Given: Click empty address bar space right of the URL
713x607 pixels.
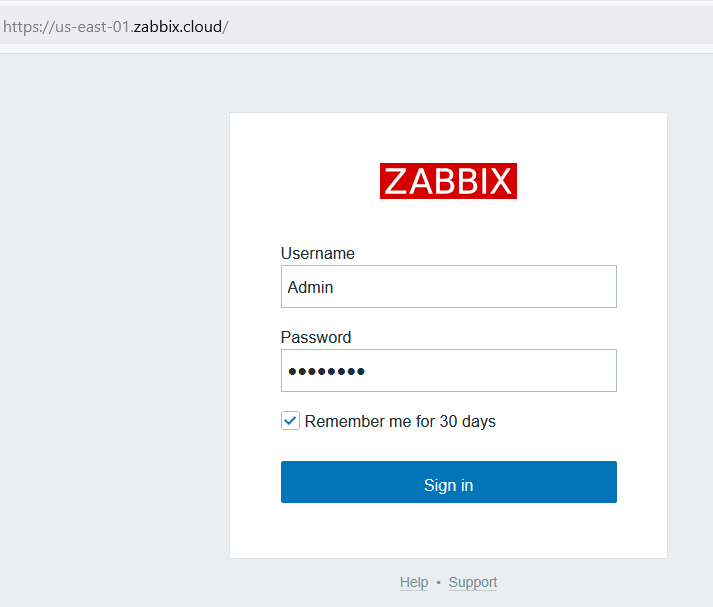Looking at the screenshot, I should click(500, 26).
